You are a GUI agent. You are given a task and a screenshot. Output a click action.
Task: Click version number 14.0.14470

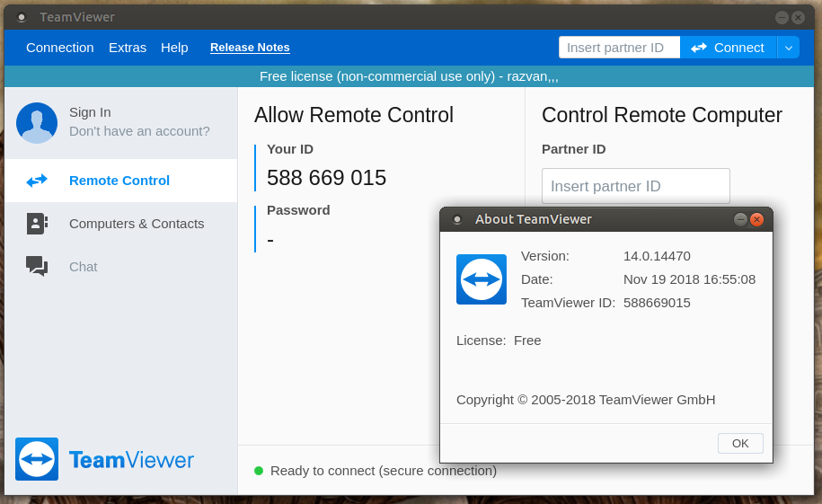pyautogui.click(x=657, y=256)
